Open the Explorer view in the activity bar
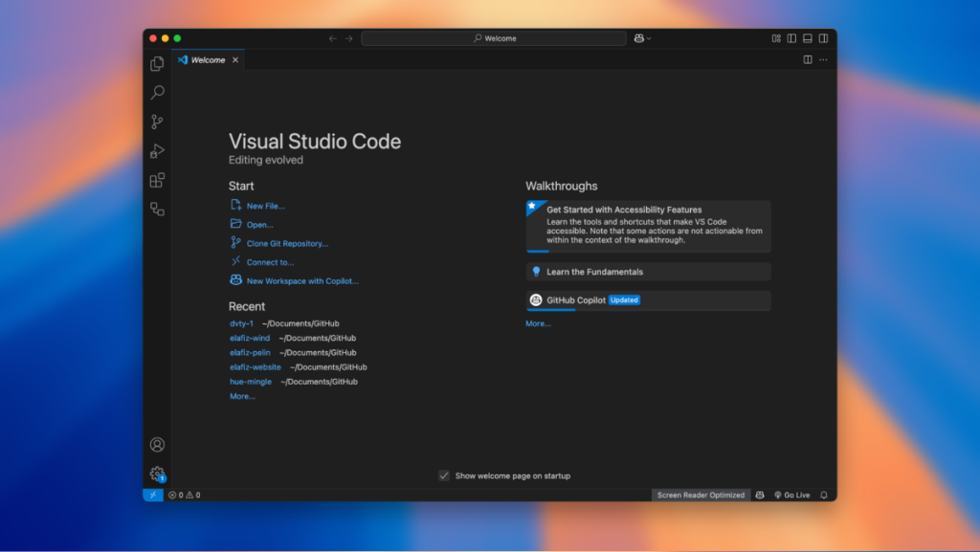This screenshot has height=552, width=980. point(156,63)
